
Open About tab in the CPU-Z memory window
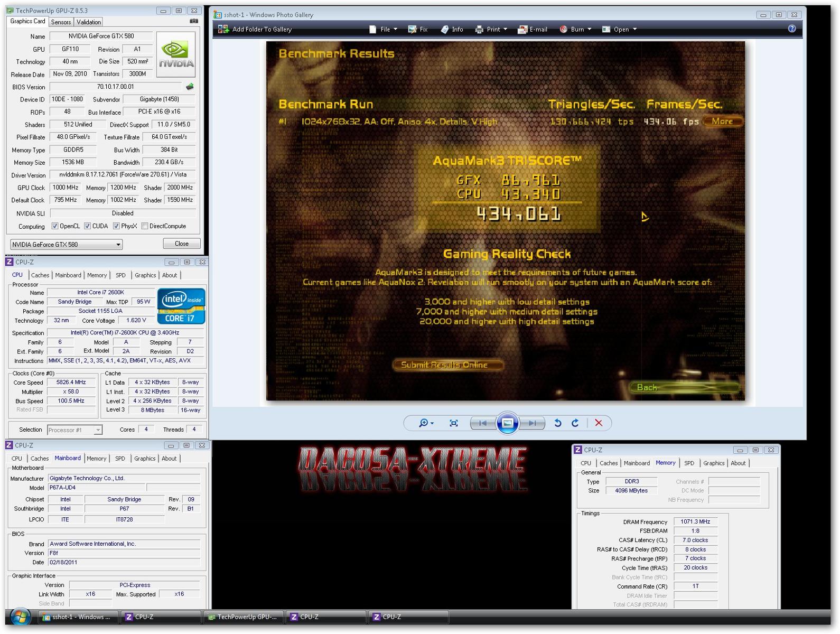point(738,463)
